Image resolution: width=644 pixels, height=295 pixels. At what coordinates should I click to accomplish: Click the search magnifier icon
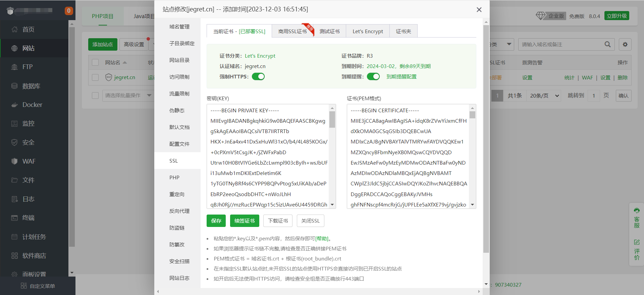pyautogui.click(x=607, y=44)
